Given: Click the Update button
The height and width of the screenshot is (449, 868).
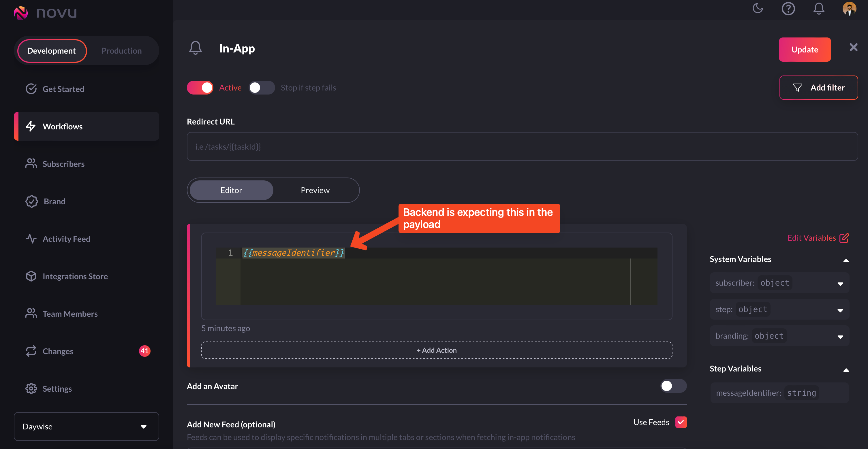Looking at the screenshot, I should click(804, 50).
